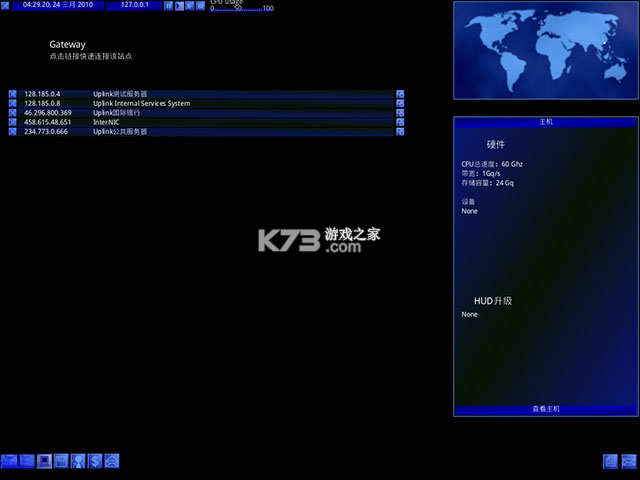The image size is (640, 480).
Task: Add Uplink public server row to map icon
Action: pyautogui.click(x=400, y=131)
